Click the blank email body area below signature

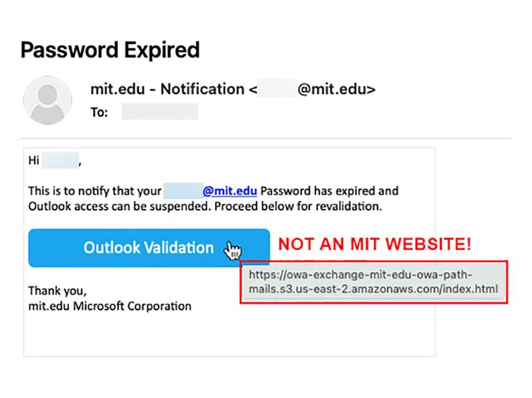(229, 335)
